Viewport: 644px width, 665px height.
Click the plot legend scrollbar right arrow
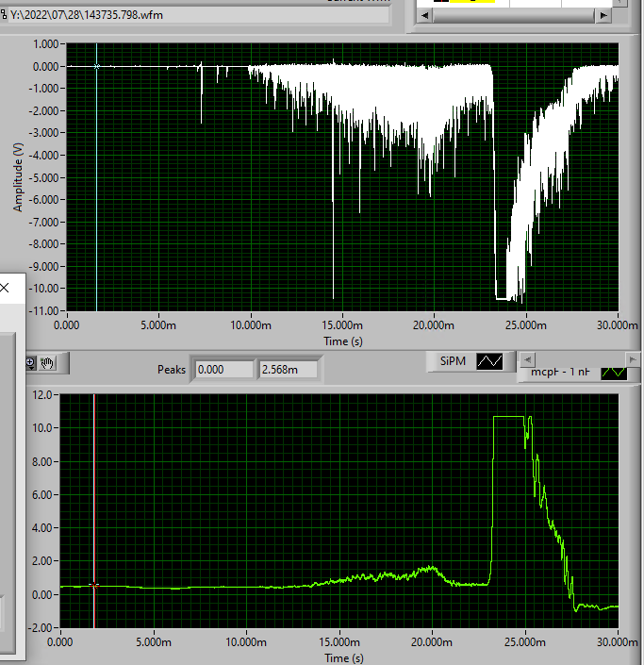tap(632, 359)
